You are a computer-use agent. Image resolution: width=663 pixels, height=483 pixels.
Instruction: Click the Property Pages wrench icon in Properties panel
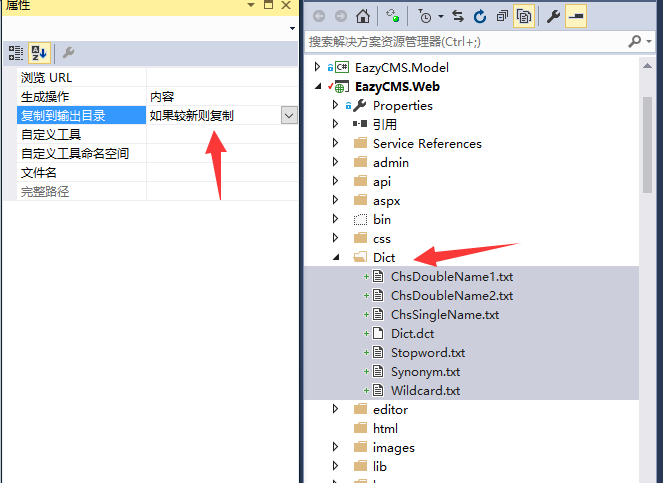(68, 53)
